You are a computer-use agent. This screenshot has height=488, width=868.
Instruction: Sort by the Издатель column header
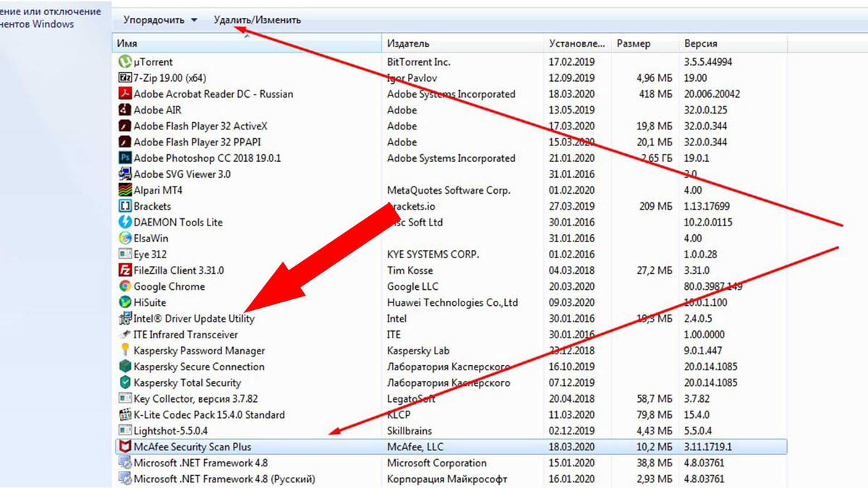coord(462,43)
